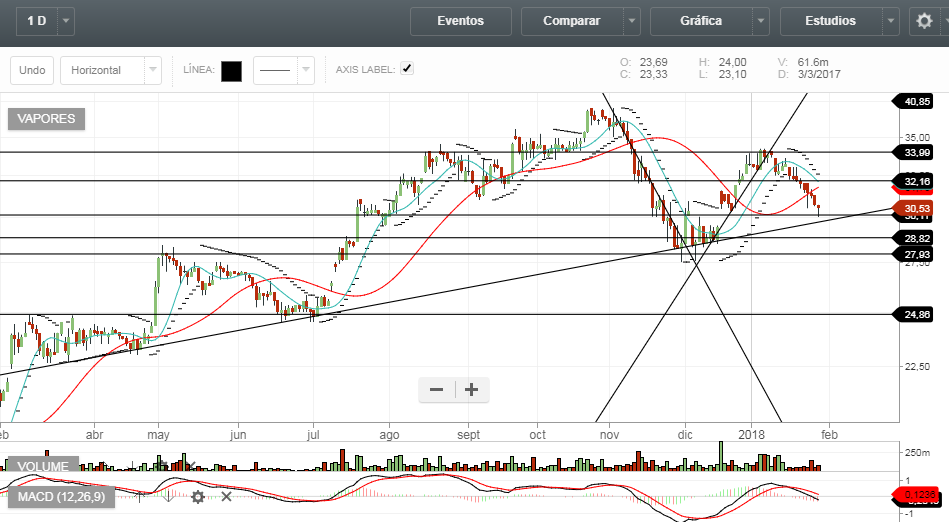Click the nov label on the time axis
Viewport: 951px width, 522px height.
(609, 435)
